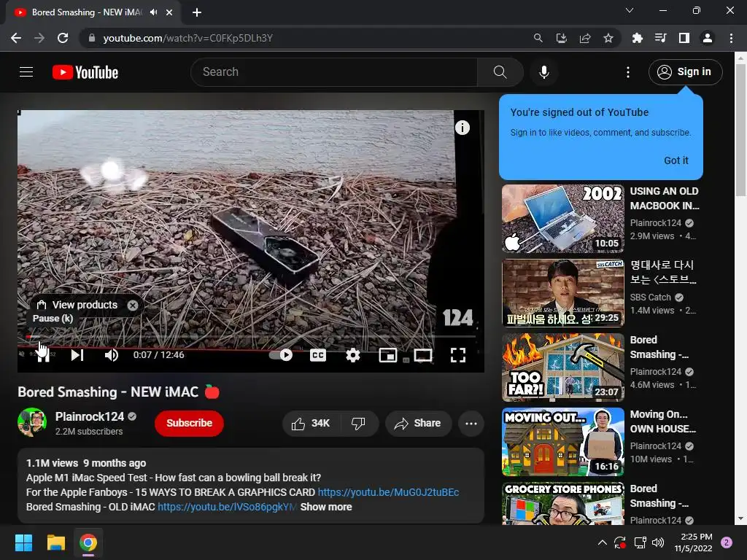
Task: Click install app icon in address bar
Action: click(x=561, y=38)
